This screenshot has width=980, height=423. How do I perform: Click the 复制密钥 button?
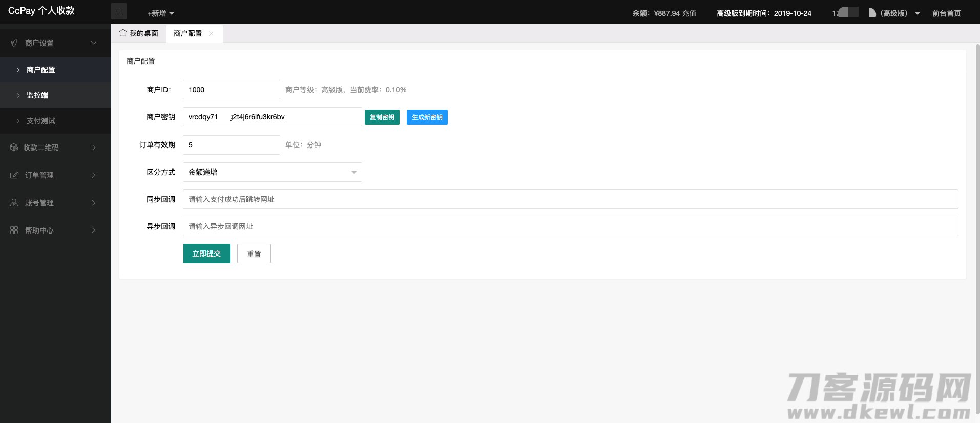pos(382,117)
